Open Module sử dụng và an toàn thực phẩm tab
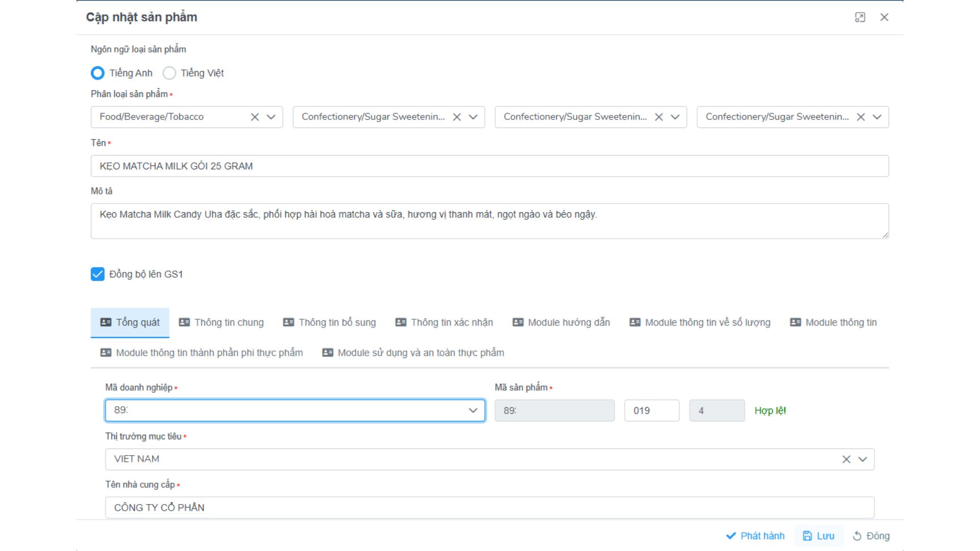 [413, 353]
